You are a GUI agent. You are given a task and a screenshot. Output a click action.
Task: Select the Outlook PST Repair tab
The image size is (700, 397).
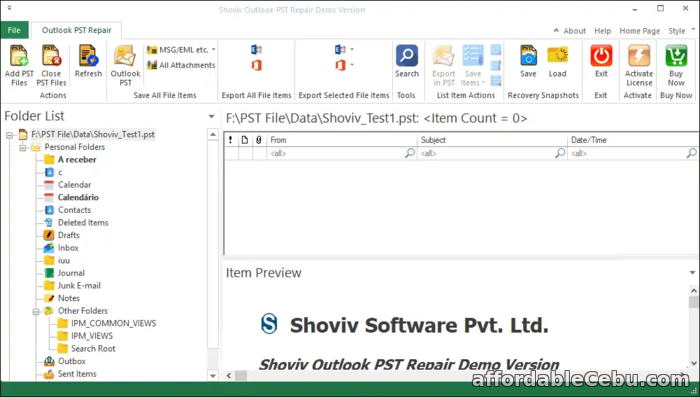coord(76,30)
